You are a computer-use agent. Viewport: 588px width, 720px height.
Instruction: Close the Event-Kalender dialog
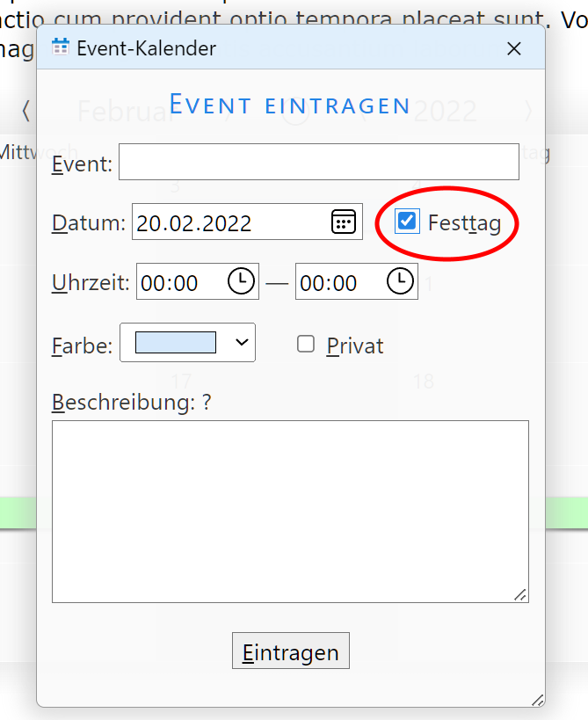click(x=514, y=49)
